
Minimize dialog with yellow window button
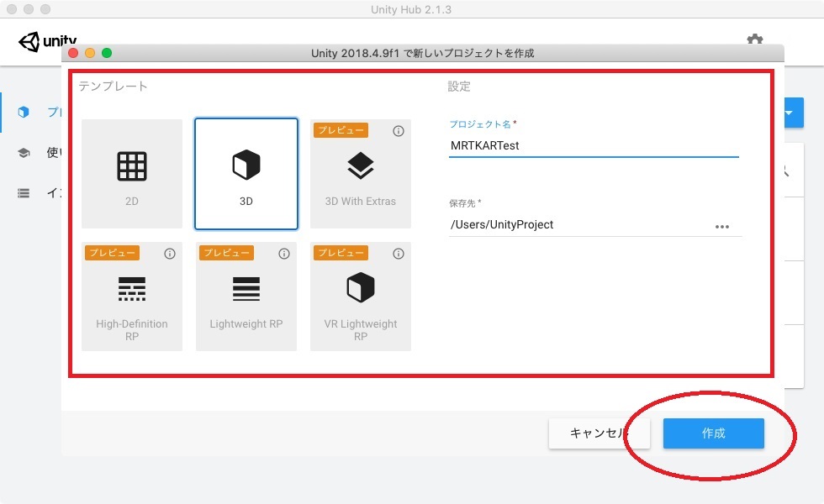(x=90, y=53)
